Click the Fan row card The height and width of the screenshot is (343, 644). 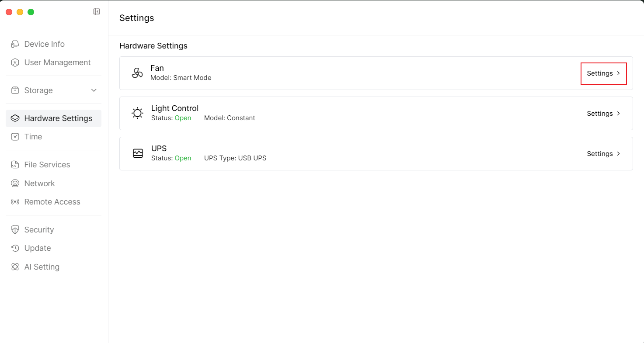[350, 73]
